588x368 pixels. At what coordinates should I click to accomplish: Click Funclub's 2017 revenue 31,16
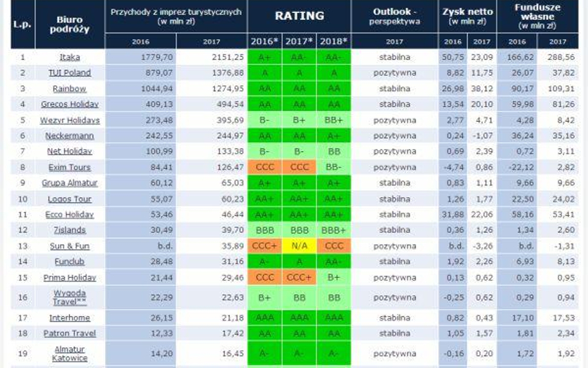coord(233,261)
